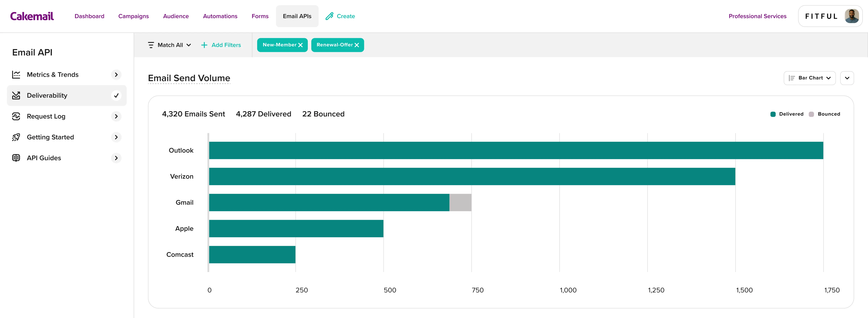Click the Metrics & Trends chart icon
Image resolution: width=868 pixels, height=318 pixels.
pyautogui.click(x=16, y=75)
